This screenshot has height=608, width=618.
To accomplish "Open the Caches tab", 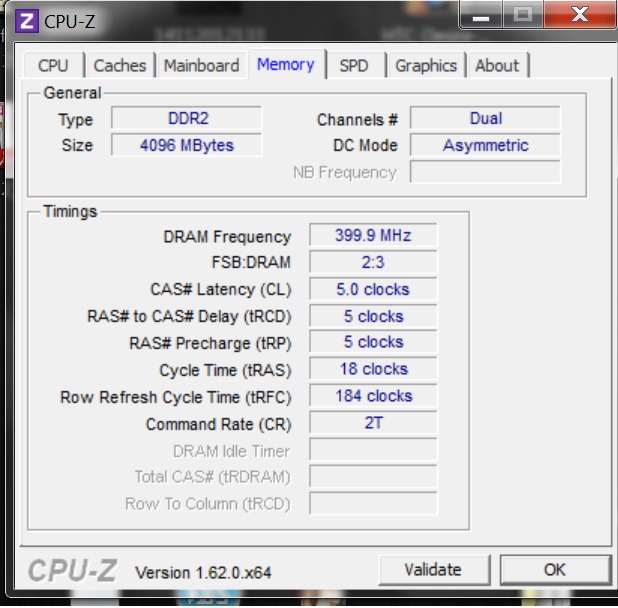I will pos(120,65).
